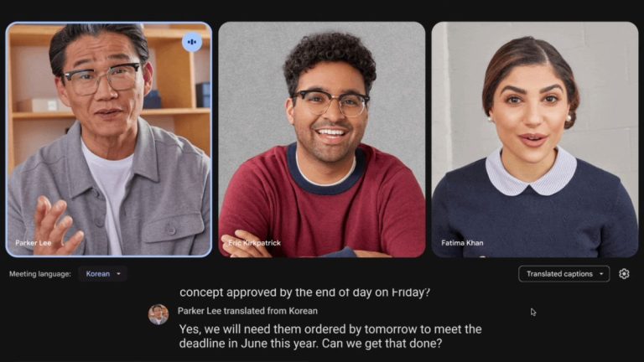Click the Meeting language label

tap(40, 274)
